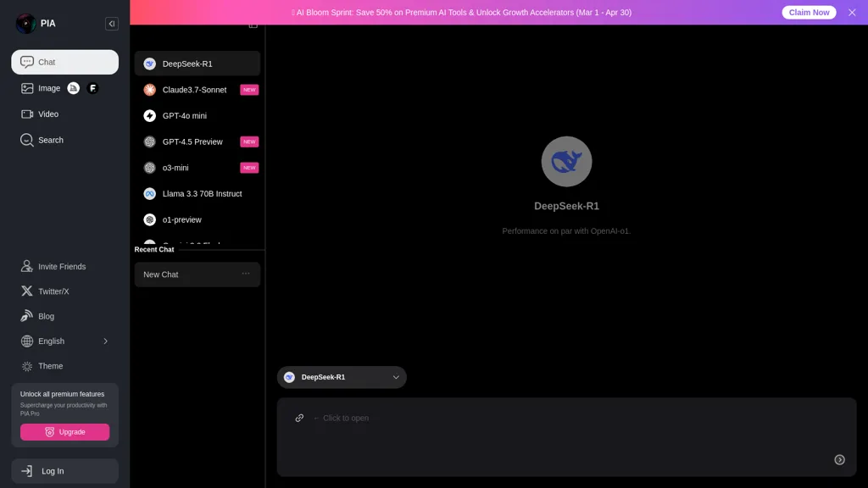Screen dimensions: 868x488
Task: Click the "Recent Chat" heading
Action: pos(154,250)
